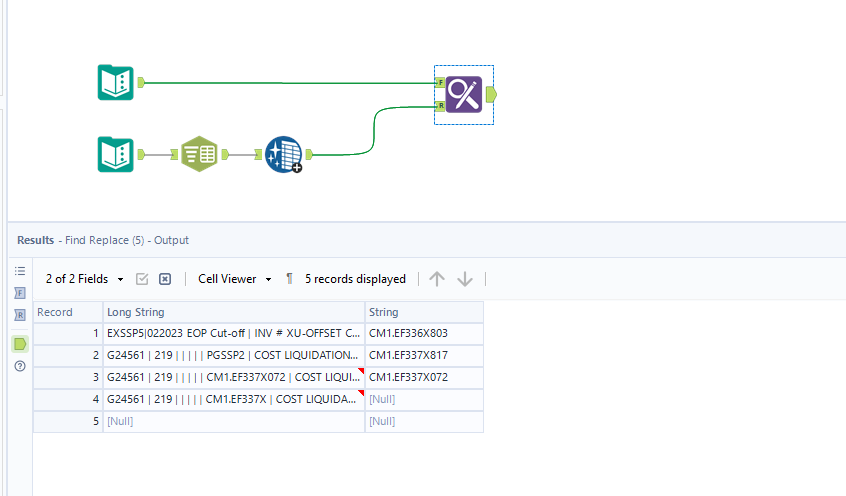Click lower Text Input's output anchor
The width and height of the screenshot is (846, 496).
click(x=141, y=155)
